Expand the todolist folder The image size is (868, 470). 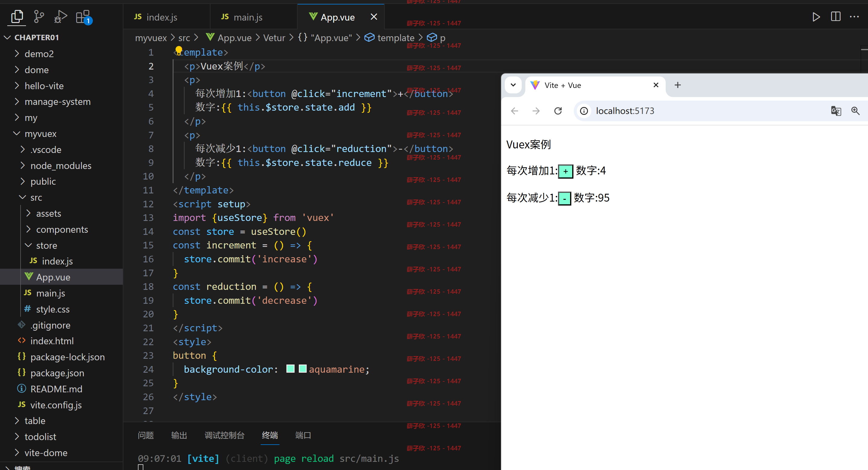coord(17,436)
